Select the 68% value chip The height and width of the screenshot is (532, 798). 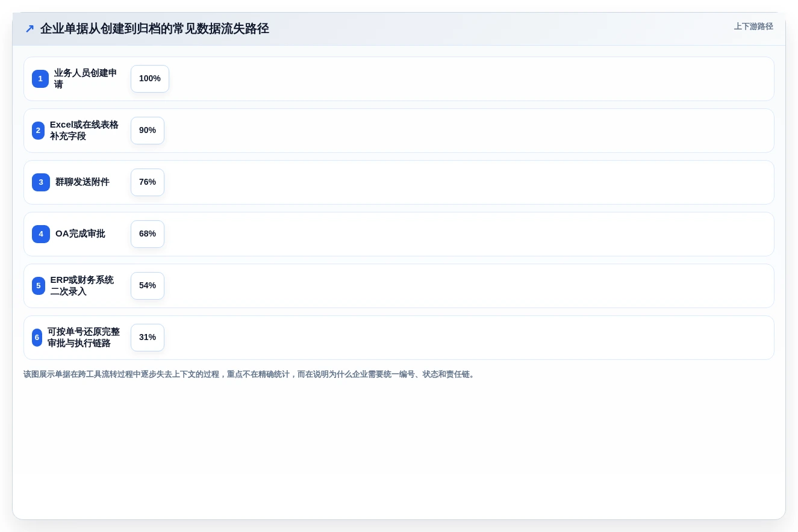[x=148, y=234]
